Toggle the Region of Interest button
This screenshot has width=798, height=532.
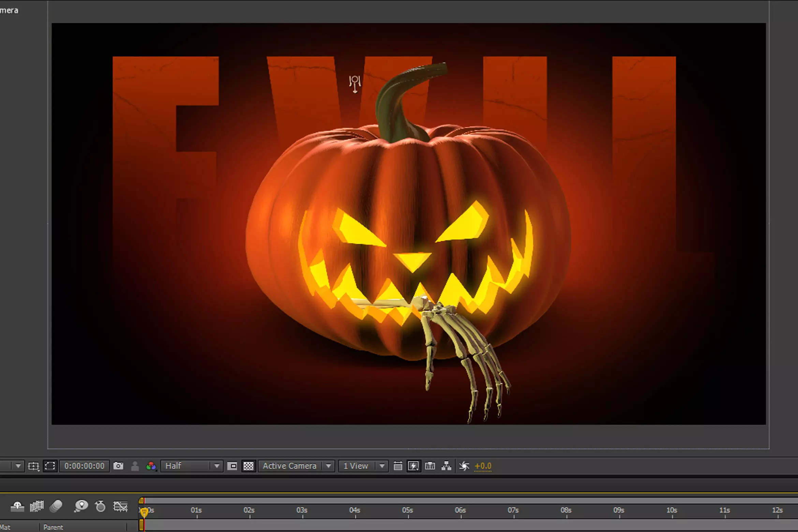point(232,466)
